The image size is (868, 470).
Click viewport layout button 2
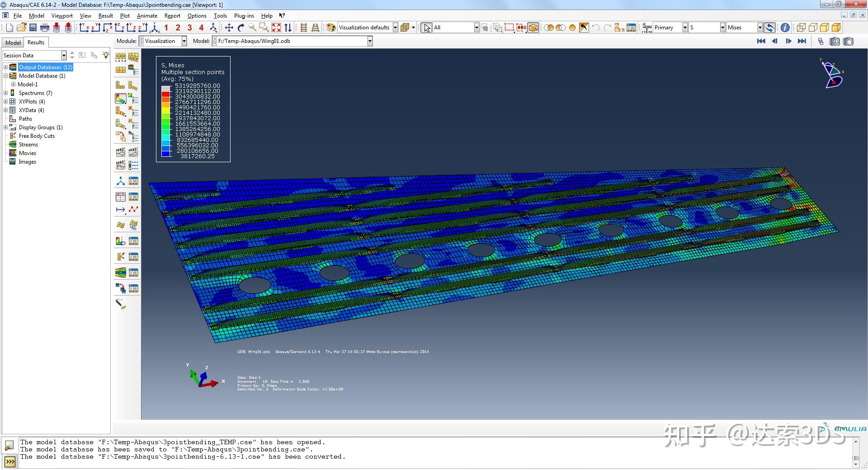(x=178, y=27)
